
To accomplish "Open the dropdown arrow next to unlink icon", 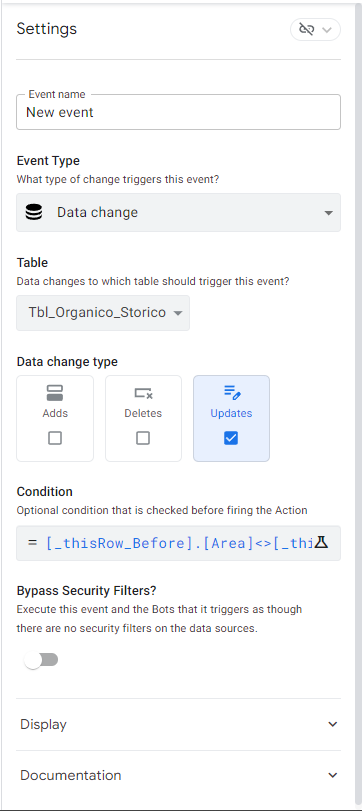I will [x=326, y=30].
